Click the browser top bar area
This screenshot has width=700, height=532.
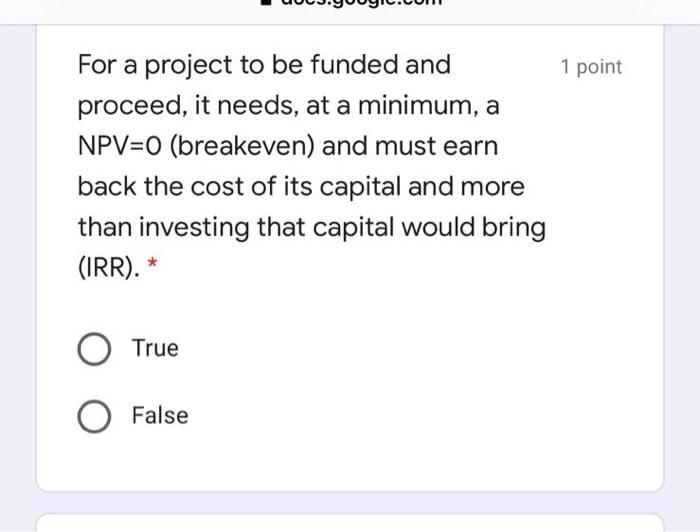coord(350,12)
